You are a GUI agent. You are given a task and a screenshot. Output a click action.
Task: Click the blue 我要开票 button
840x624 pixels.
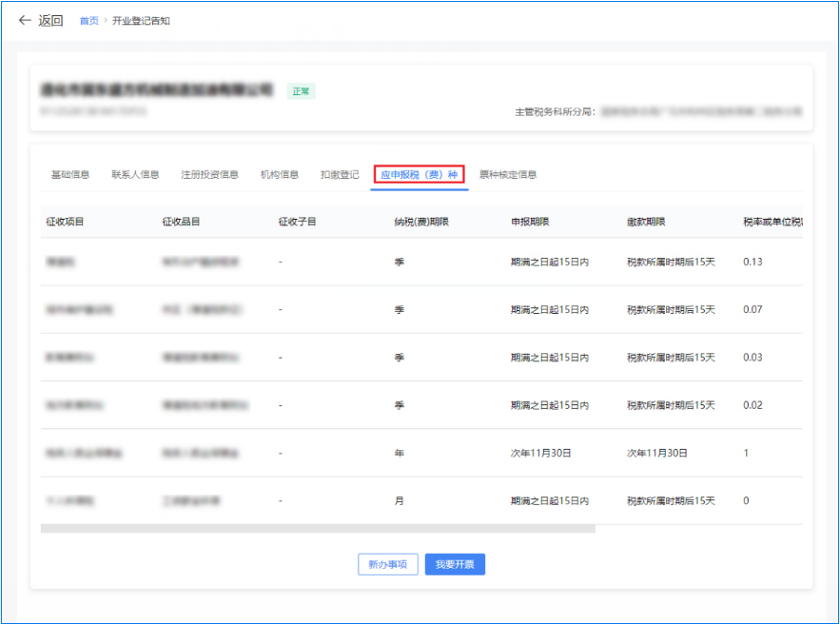455,564
